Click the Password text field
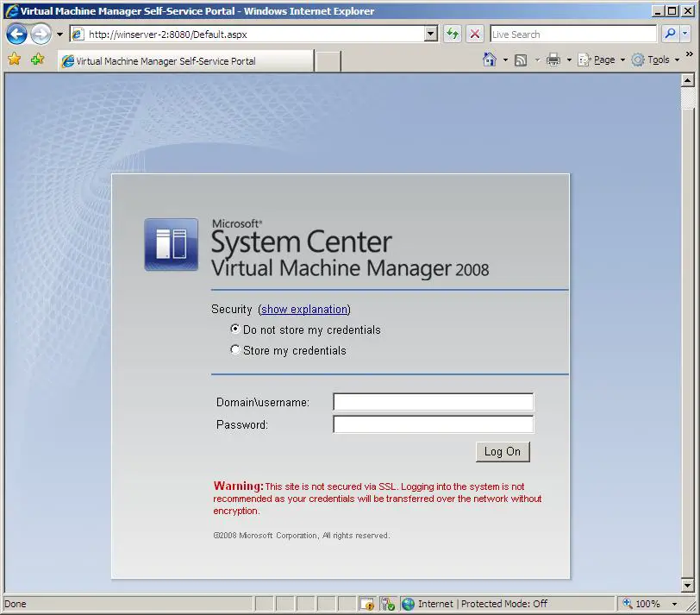 coord(433,424)
